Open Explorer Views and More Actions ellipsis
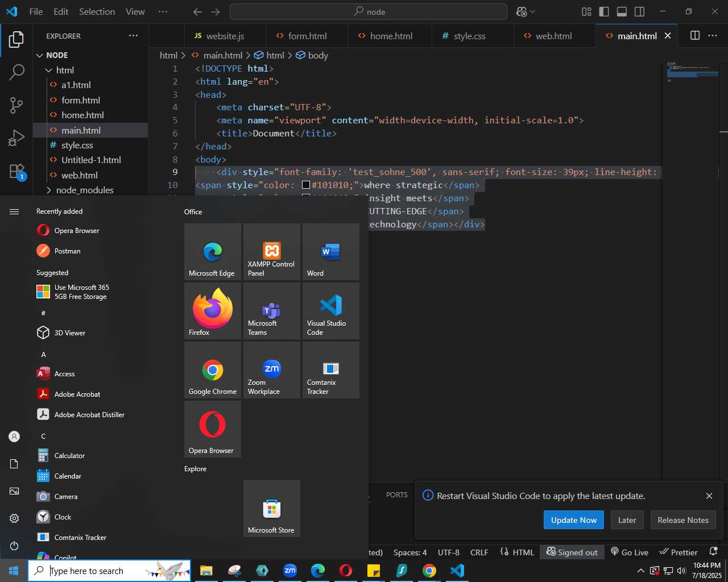The image size is (728, 582). pos(133,35)
